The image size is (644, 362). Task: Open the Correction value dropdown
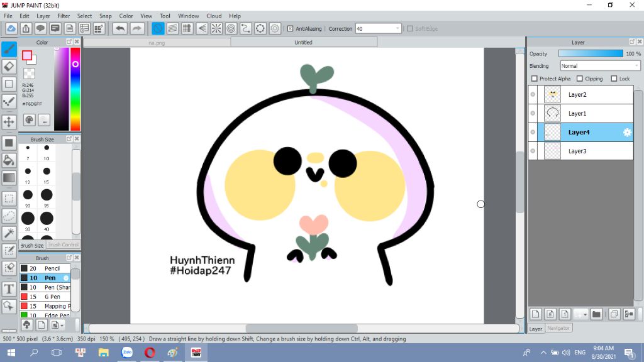coord(378,29)
